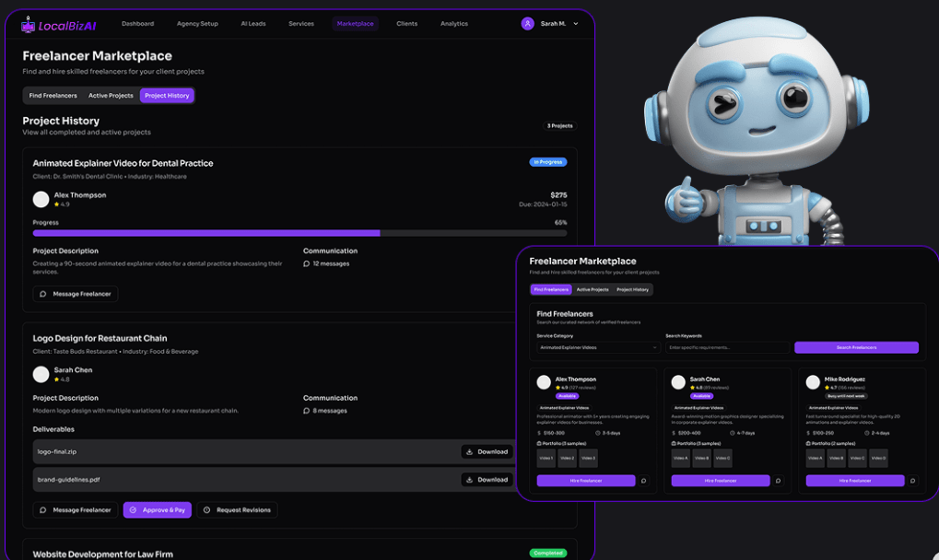The height and width of the screenshot is (560, 939).
Task: Click Alex Thompson's avatar in dental project
Action: (x=41, y=199)
